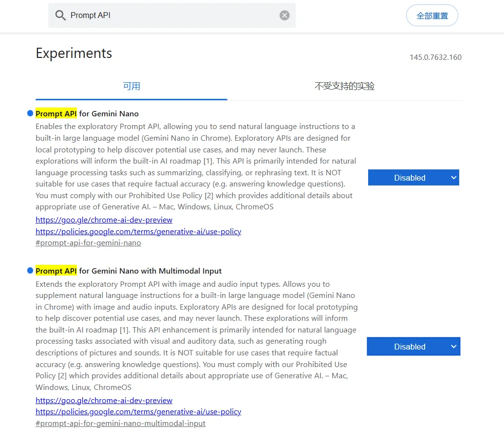Clear the search box with X icon
Viewport: 504px width, 443px height.
coord(284,15)
